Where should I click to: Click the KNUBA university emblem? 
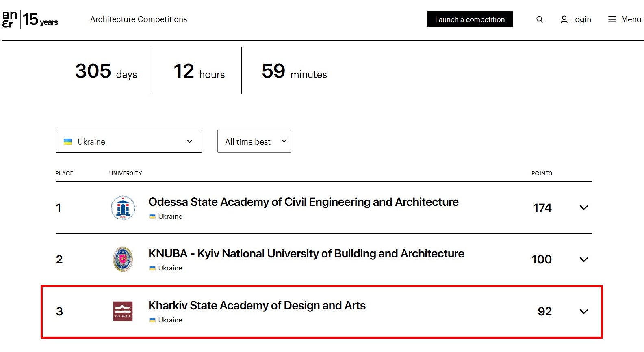pyautogui.click(x=123, y=259)
